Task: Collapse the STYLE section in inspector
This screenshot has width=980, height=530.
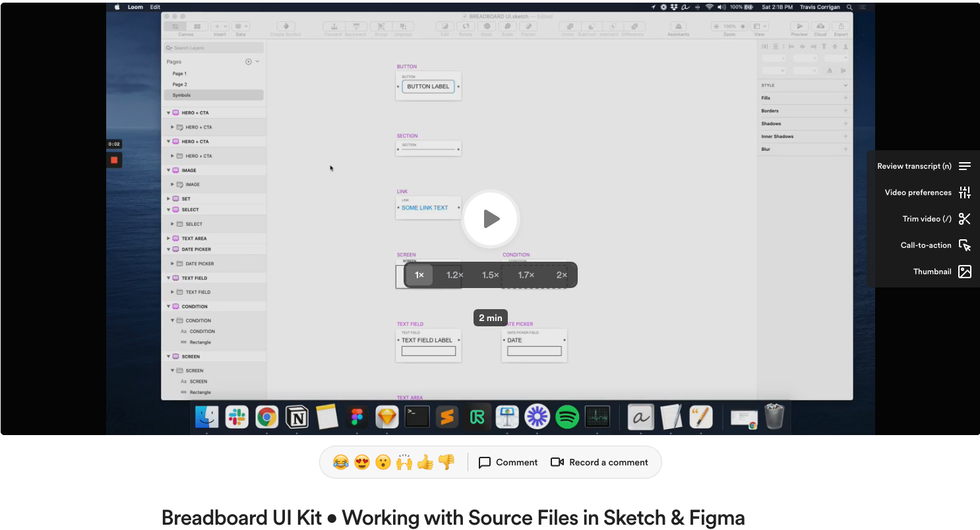Action: tap(845, 86)
